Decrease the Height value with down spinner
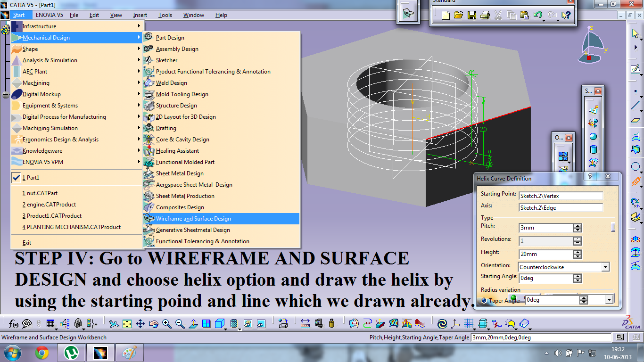644x362 pixels. click(x=578, y=256)
